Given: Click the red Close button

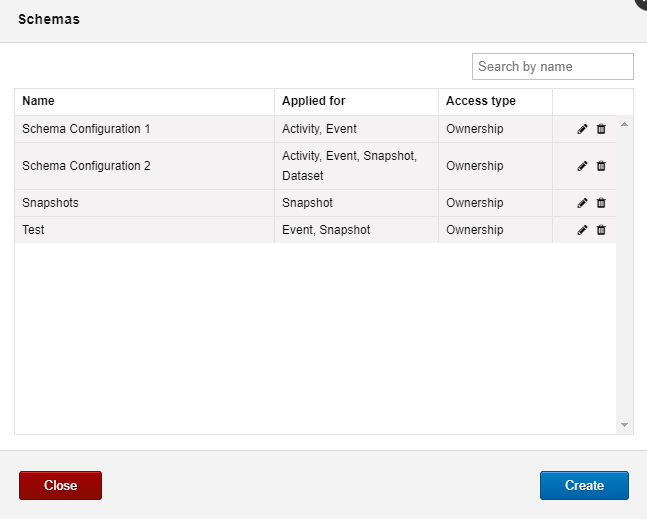Looking at the screenshot, I should point(60,486).
